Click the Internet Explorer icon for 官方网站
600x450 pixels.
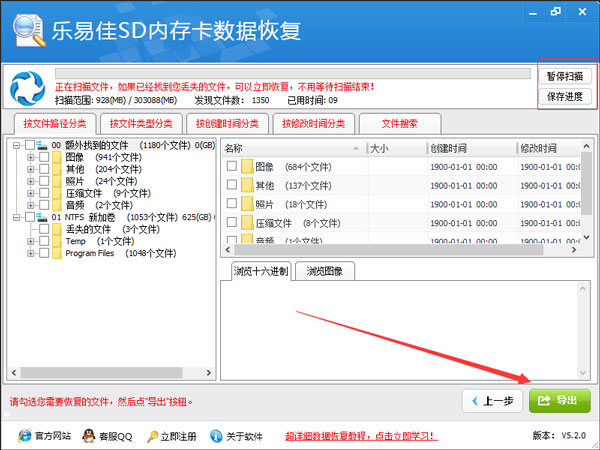click(x=25, y=435)
